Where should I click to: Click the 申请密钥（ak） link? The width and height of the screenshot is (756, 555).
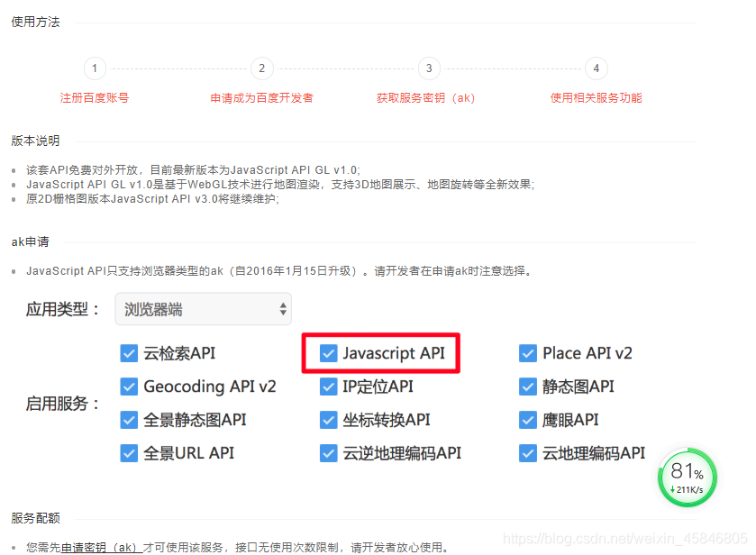(x=101, y=547)
